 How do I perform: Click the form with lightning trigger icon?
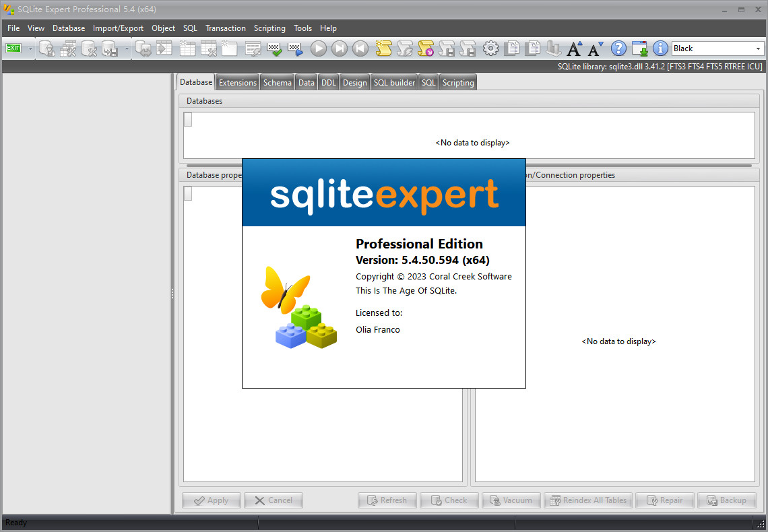tap(253, 48)
